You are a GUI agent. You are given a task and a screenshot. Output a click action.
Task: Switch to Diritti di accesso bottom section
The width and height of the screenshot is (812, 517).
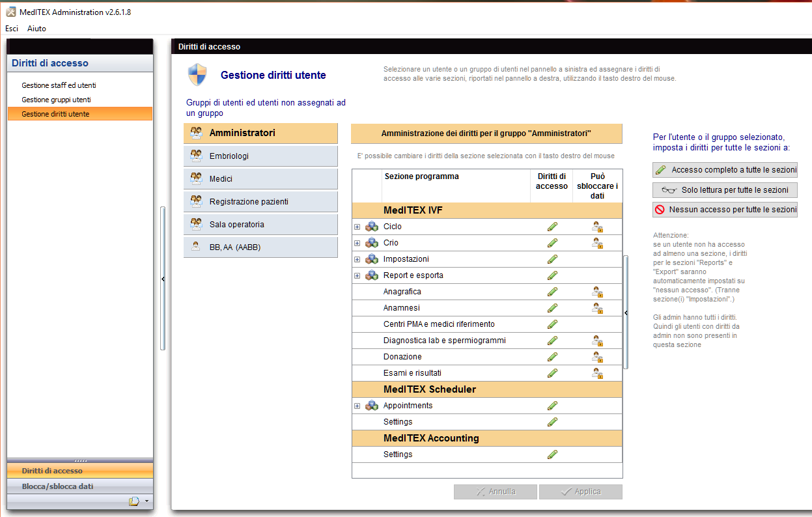pos(80,471)
